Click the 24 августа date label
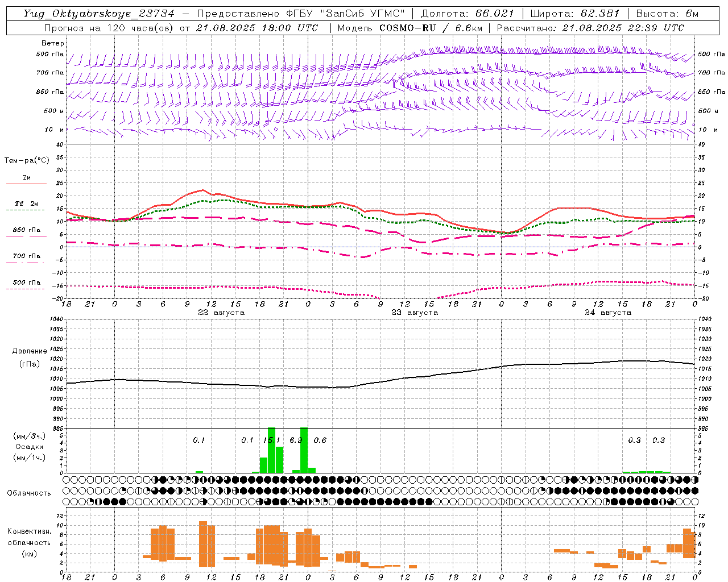The height and width of the screenshot is (582, 728). coord(608,313)
